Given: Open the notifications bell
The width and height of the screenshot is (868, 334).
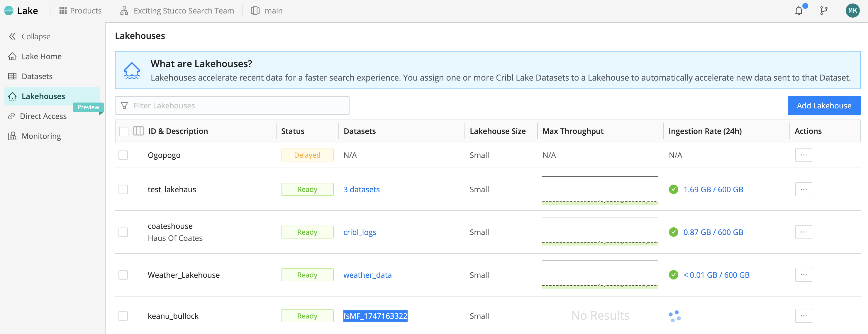Looking at the screenshot, I should coord(798,11).
